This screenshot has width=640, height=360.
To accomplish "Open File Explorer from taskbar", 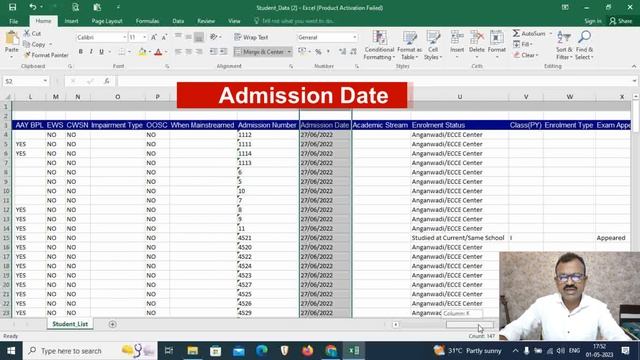I will pyautogui.click(x=192, y=351).
